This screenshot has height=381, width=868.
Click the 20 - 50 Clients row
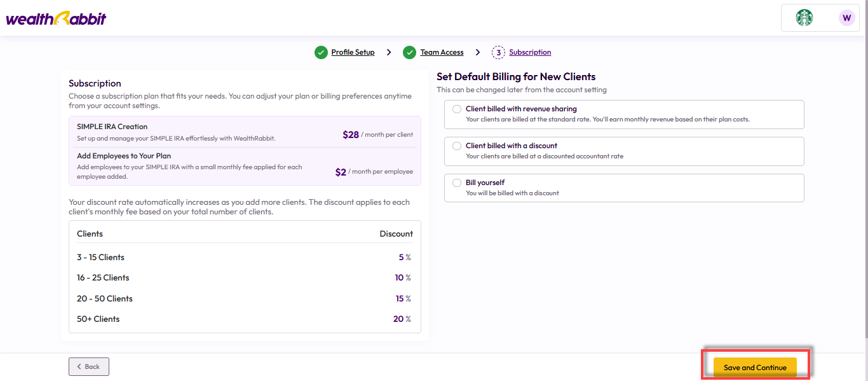click(x=245, y=299)
